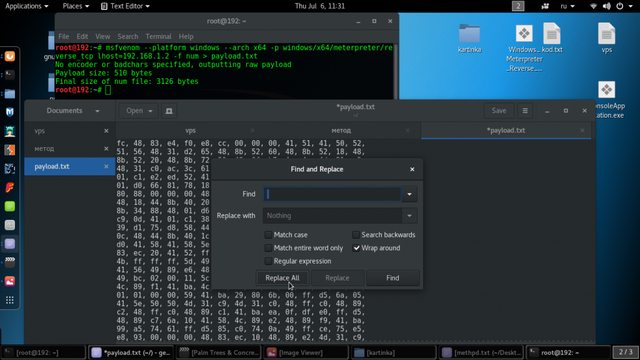Open the Edit menu in the terminal
This screenshot has height=360, width=640.
[82, 36]
